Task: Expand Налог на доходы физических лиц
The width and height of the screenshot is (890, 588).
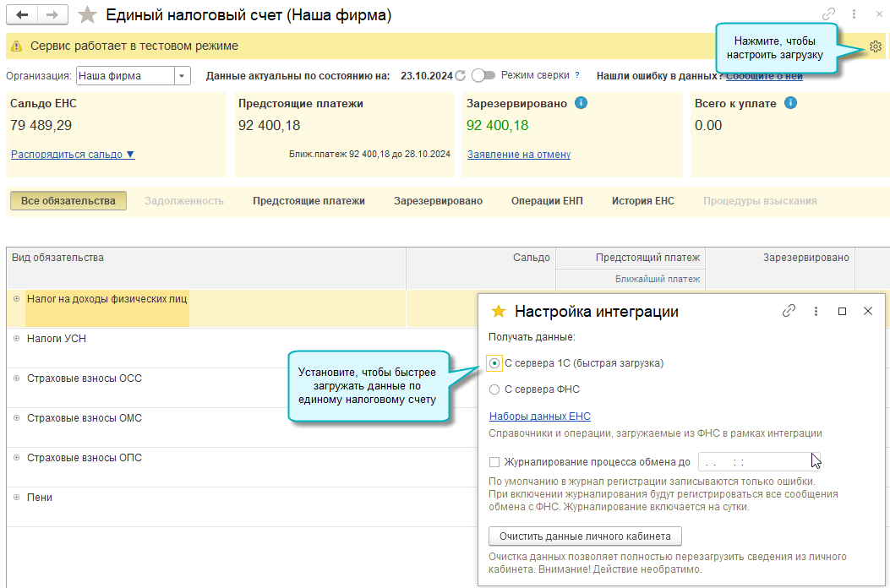Action: point(16,298)
